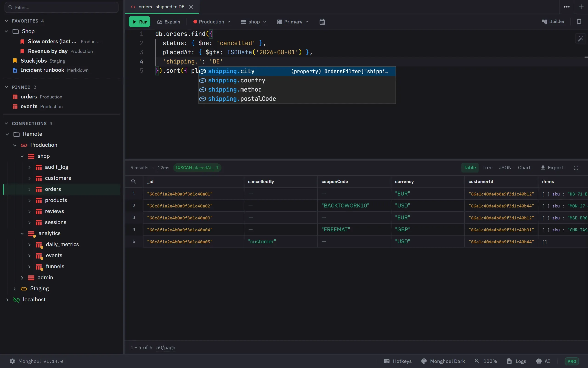
Task: Open Hotkeys from the status bar
Action: pyautogui.click(x=398, y=361)
